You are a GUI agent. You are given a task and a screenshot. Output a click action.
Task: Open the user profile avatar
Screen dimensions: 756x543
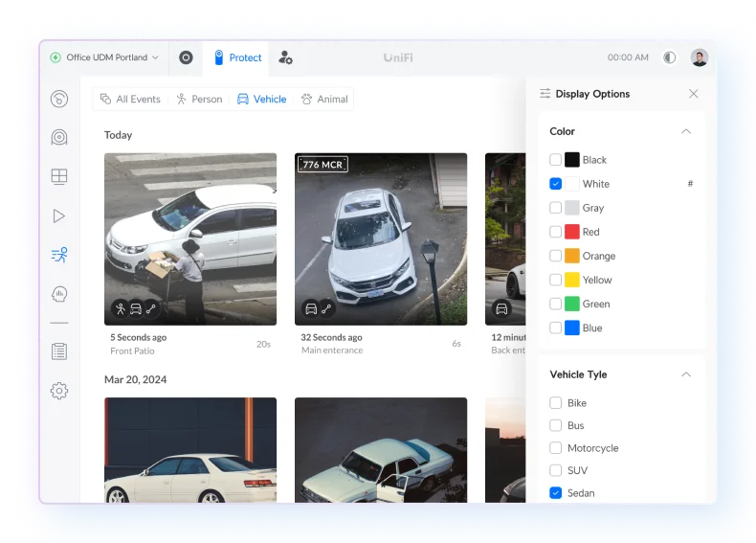click(700, 57)
